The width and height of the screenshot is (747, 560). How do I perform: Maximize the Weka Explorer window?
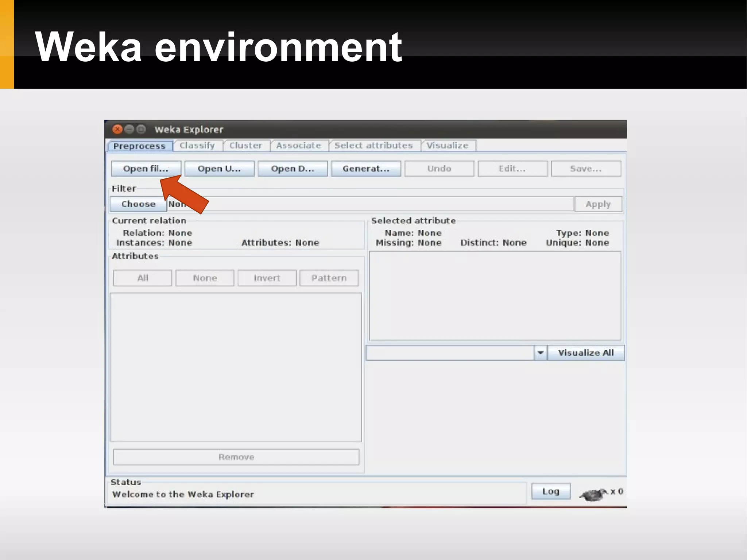[141, 129]
